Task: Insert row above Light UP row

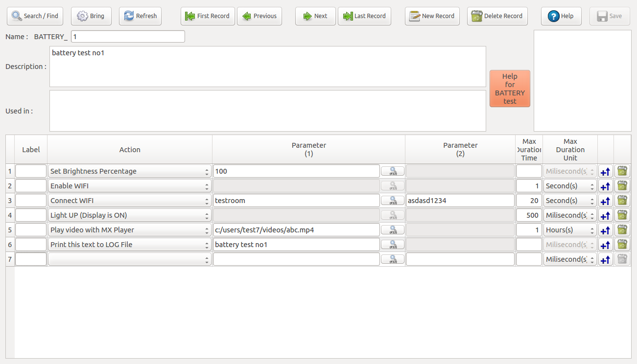Action: pos(606,215)
